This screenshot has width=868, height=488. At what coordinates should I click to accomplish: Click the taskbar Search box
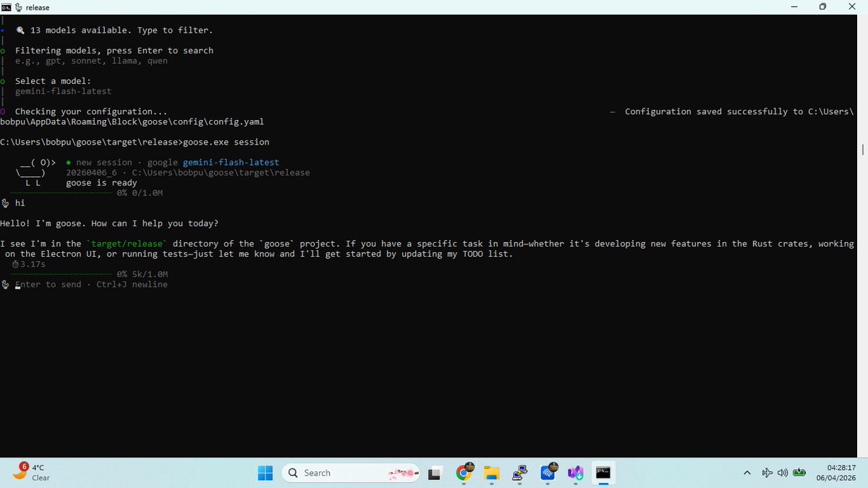[x=350, y=473]
